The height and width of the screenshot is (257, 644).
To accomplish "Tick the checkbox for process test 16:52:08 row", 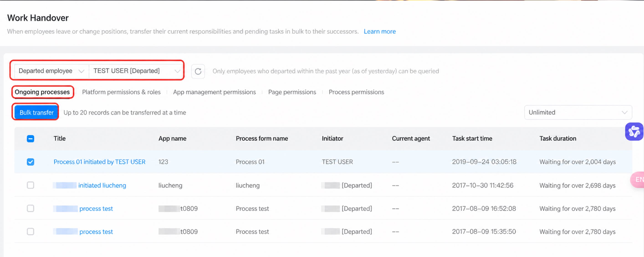I will click(x=31, y=208).
